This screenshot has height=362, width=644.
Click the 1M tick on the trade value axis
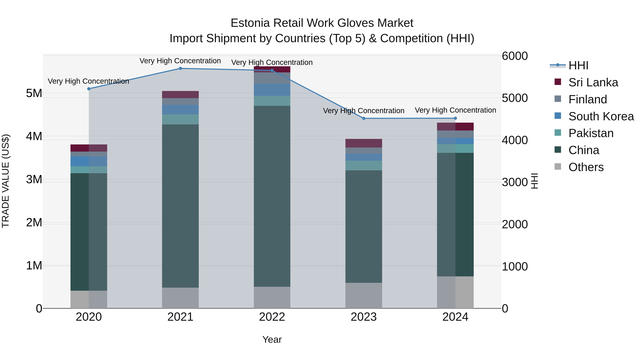coord(34,266)
